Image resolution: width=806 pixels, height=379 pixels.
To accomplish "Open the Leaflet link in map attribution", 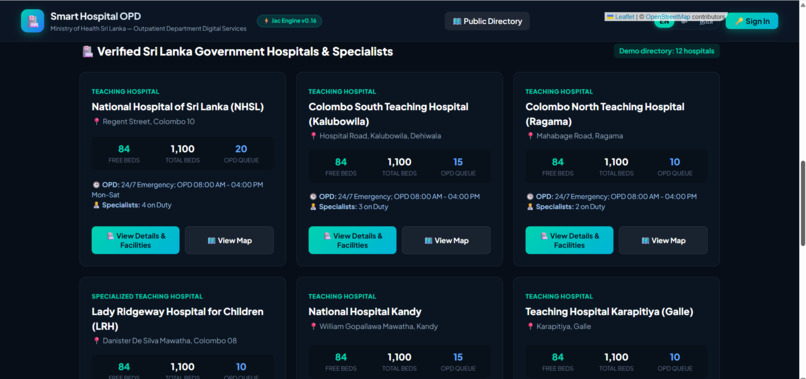I will tap(625, 16).
